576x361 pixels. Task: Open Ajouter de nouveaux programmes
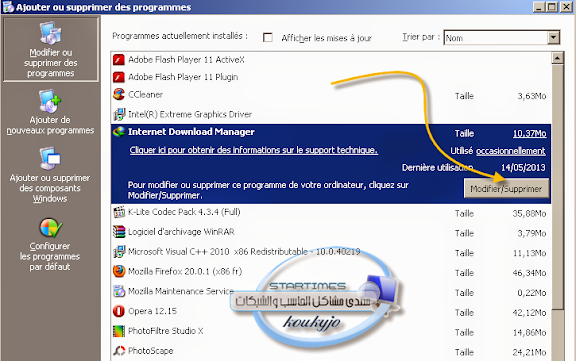50,112
